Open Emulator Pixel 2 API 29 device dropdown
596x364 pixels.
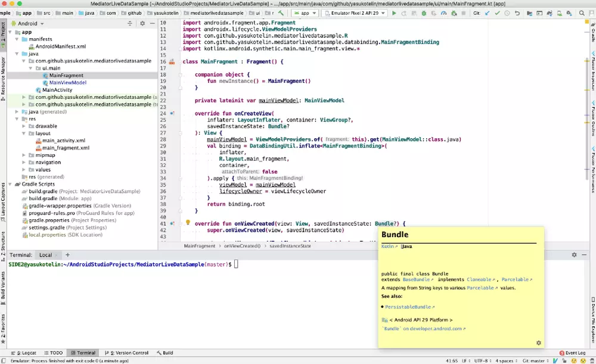(354, 13)
